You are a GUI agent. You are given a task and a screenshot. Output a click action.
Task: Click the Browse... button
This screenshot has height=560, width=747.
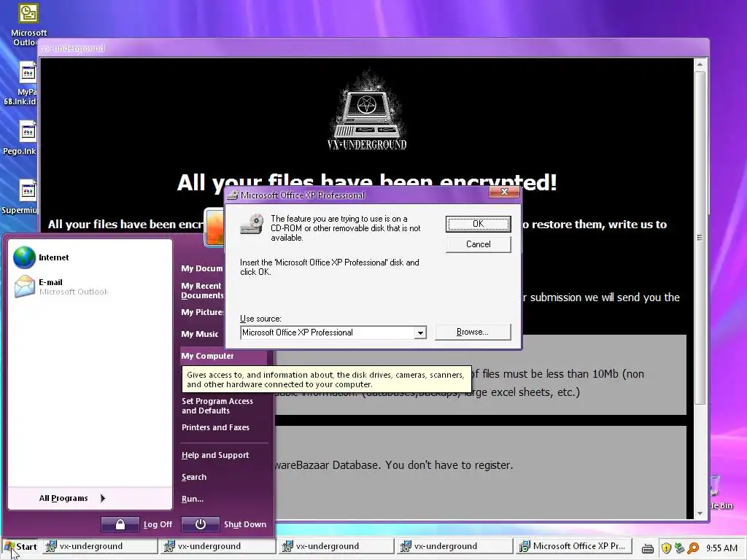473,332
